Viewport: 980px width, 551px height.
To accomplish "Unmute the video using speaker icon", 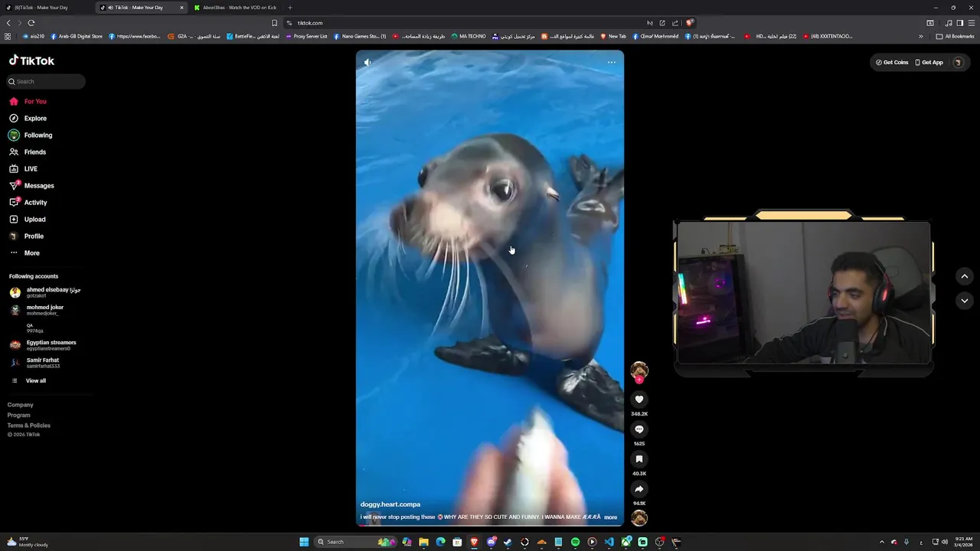I will click(367, 62).
